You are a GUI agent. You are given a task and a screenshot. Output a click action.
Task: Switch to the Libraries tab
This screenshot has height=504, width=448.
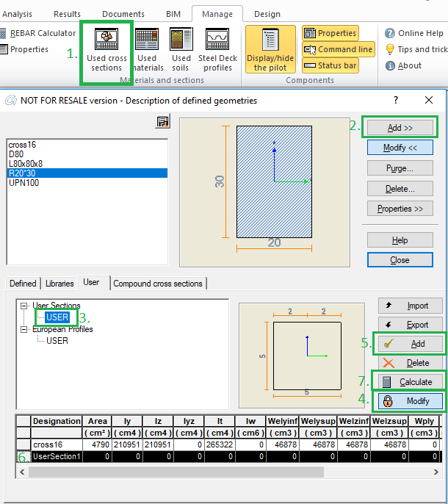pyautogui.click(x=59, y=284)
